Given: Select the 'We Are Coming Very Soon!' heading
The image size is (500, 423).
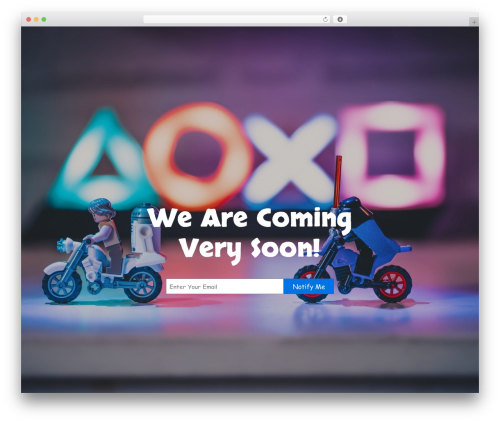Looking at the screenshot, I should pos(250,235).
